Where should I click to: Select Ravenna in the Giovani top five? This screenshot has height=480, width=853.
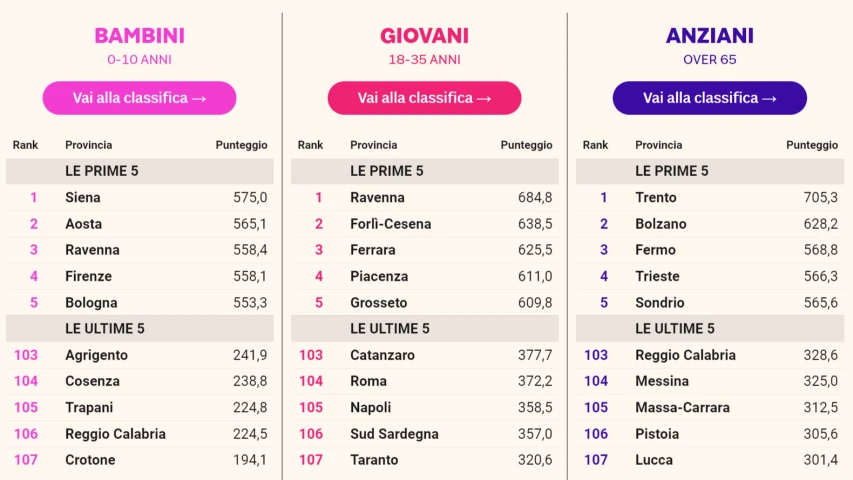[x=377, y=198]
